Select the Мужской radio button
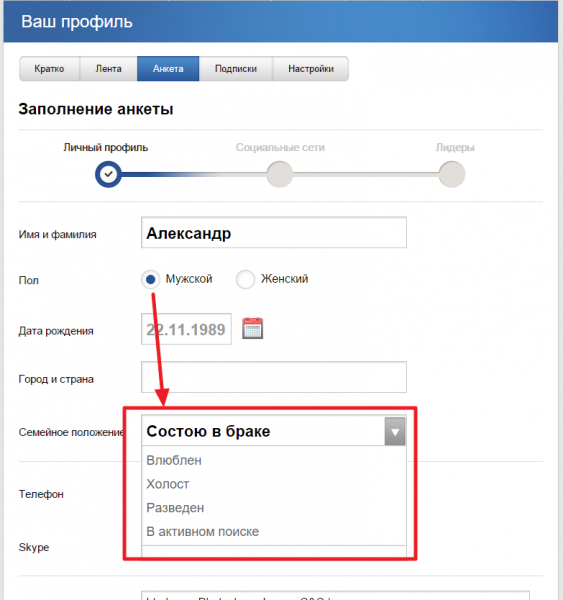 pyautogui.click(x=150, y=279)
